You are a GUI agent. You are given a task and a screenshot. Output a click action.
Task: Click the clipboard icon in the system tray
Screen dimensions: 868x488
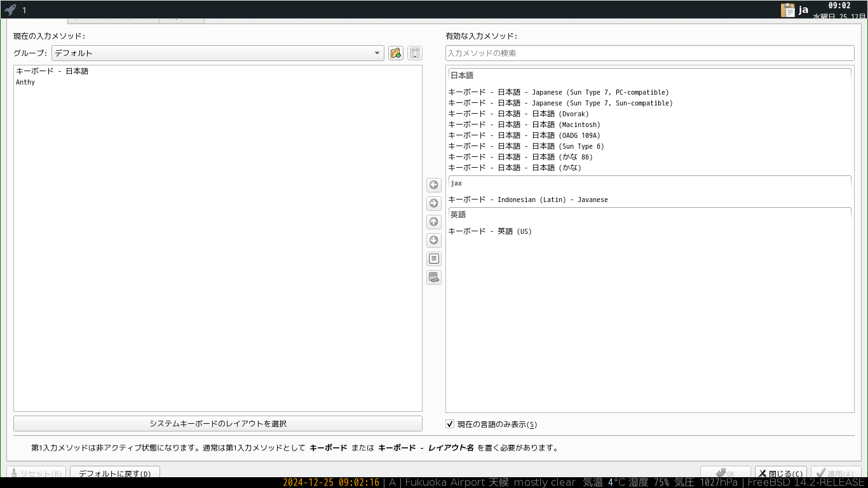788,10
